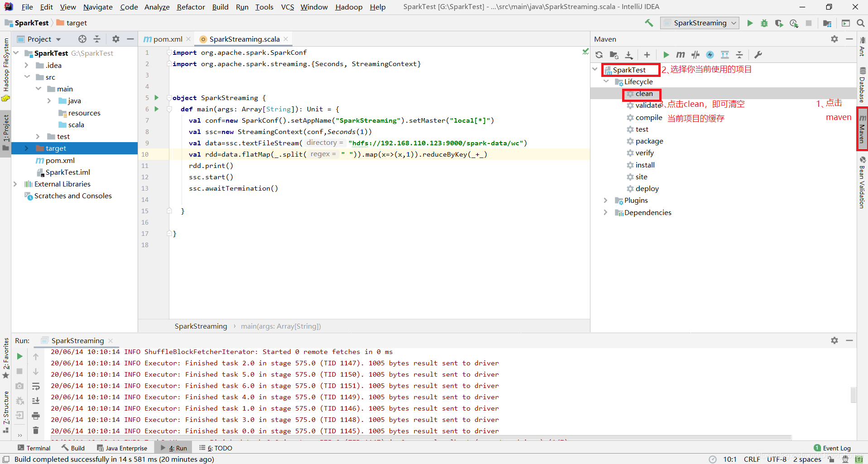Image resolution: width=868 pixels, height=464 pixels.
Task: Enable soft-wrap in the run console
Action: coord(36,387)
